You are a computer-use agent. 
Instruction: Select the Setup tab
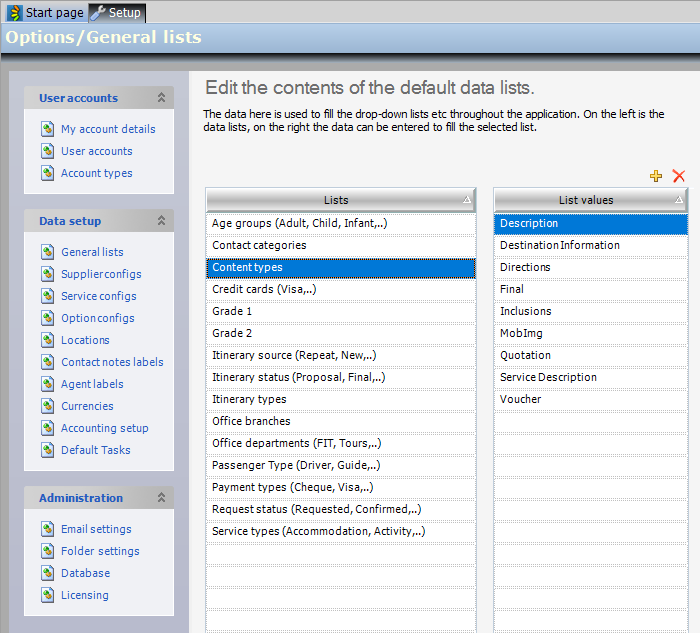pos(117,12)
